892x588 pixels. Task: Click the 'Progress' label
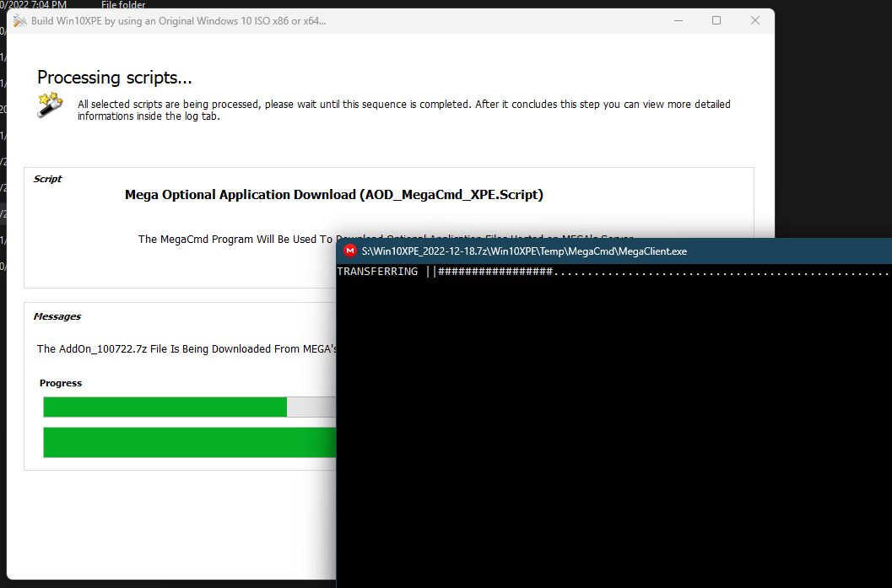(60, 383)
